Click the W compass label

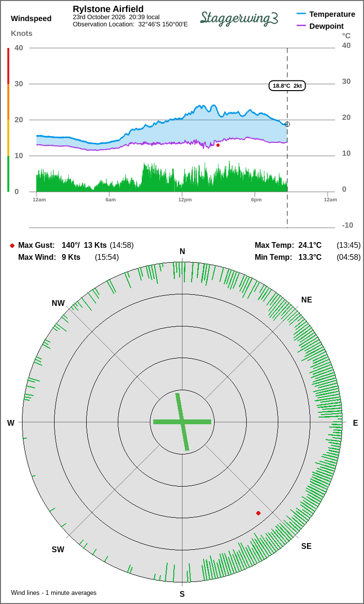point(11,423)
